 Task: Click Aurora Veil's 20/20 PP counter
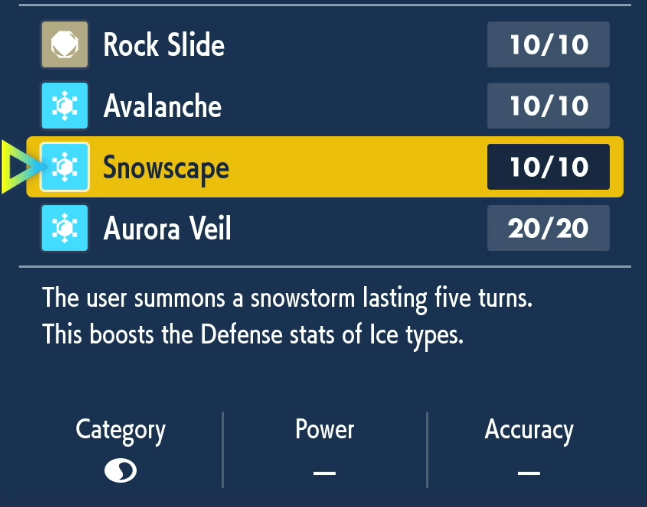click(548, 228)
